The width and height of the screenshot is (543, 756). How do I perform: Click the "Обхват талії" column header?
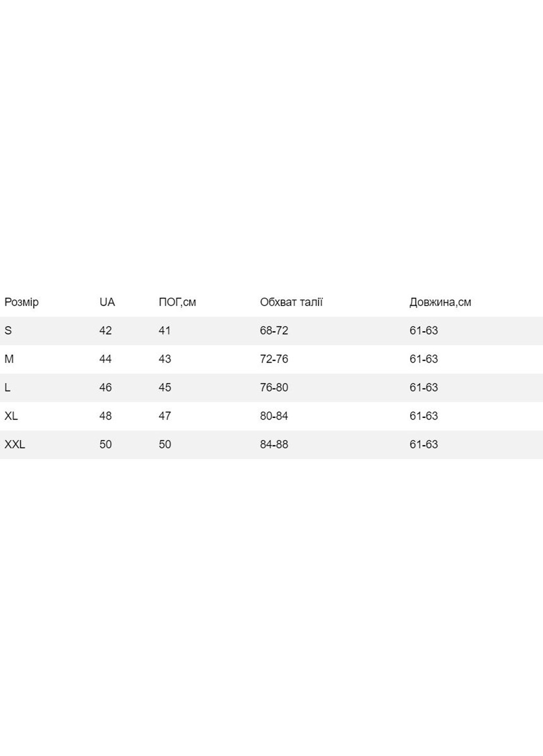click(291, 302)
